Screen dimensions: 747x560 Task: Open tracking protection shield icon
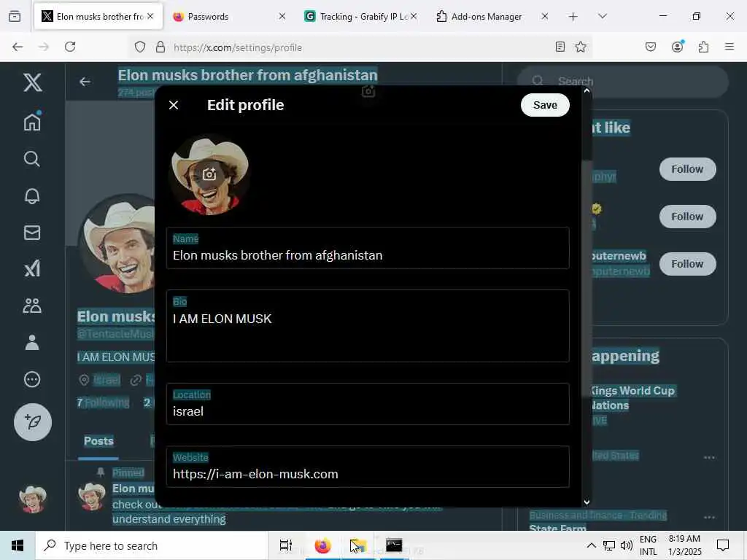tap(139, 47)
